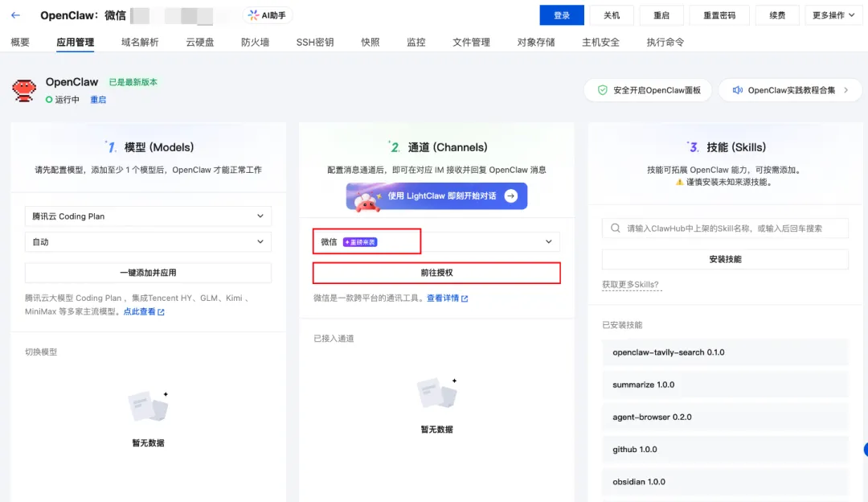Open the 监控 tab
Screen dimensions: 868x502
tap(416, 42)
